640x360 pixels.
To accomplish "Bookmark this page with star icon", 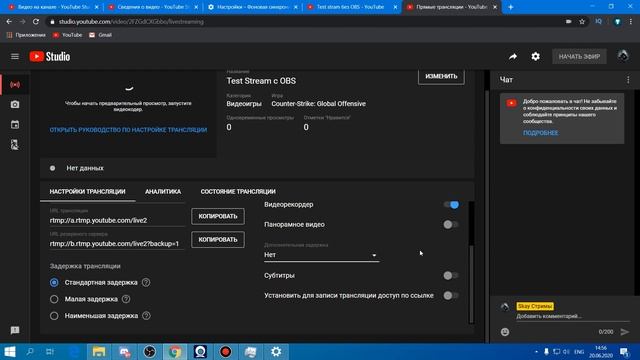I will pos(582,22).
